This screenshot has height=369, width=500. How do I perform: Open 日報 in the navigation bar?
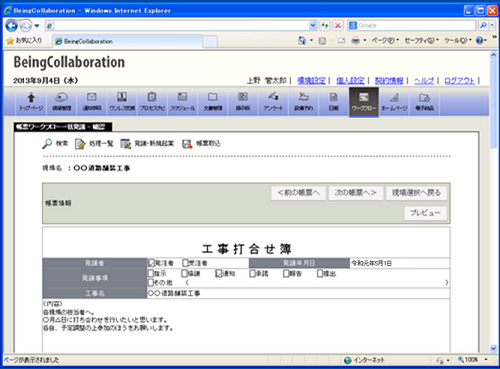(334, 102)
